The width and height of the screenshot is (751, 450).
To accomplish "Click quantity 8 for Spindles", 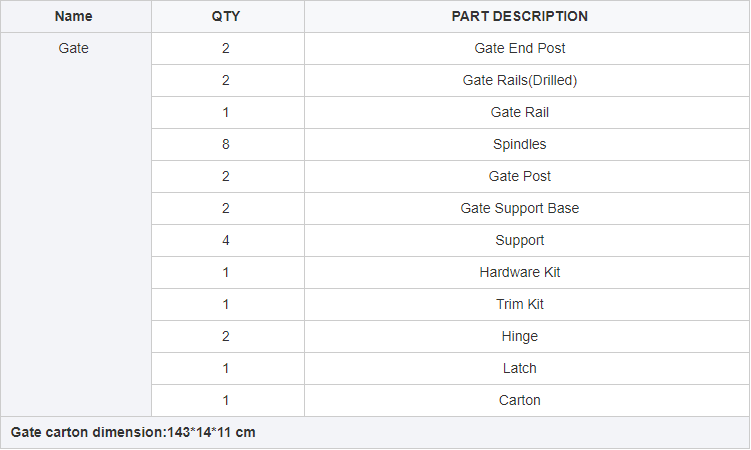I will 226,145.
